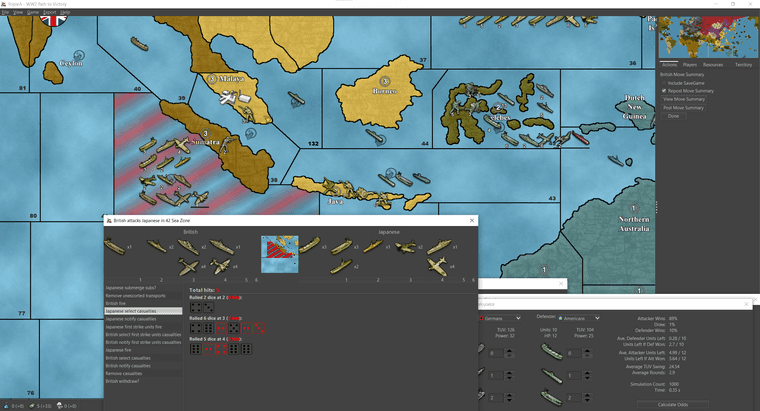Select 'Japanese submerge subs?' battle step
This screenshot has width=760, height=411.
point(143,288)
